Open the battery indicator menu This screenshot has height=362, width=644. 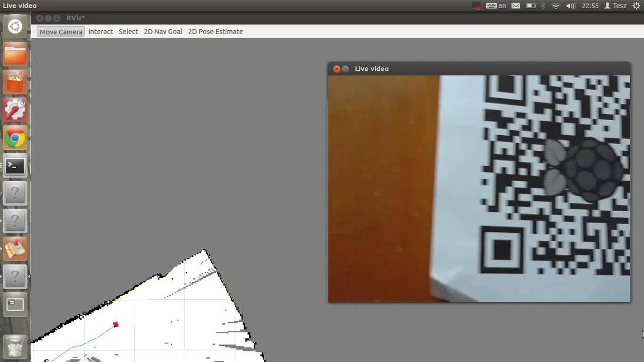(531, 6)
